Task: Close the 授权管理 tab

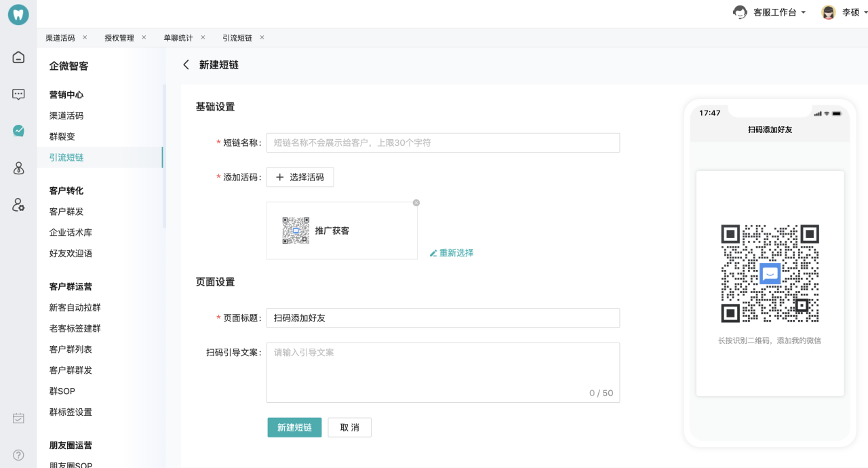Action: pos(144,37)
